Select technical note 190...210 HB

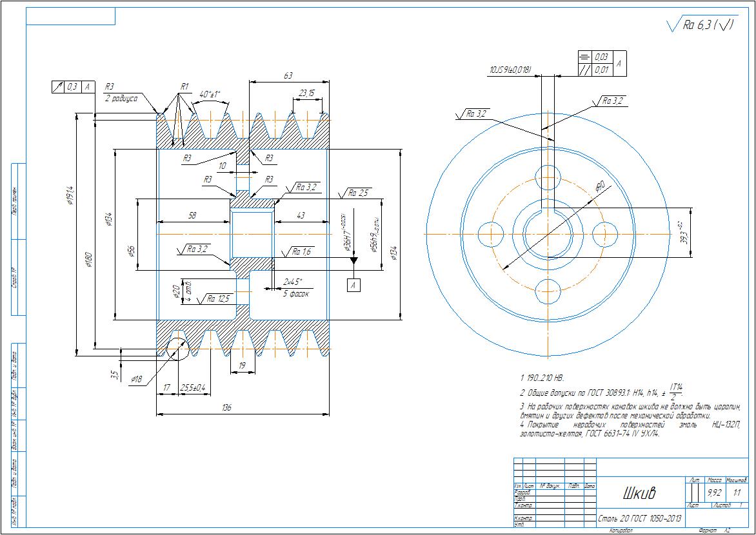point(542,378)
